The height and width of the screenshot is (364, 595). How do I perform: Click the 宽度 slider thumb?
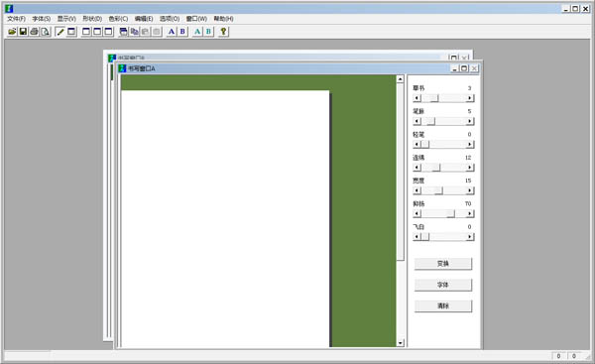click(x=438, y=190)
